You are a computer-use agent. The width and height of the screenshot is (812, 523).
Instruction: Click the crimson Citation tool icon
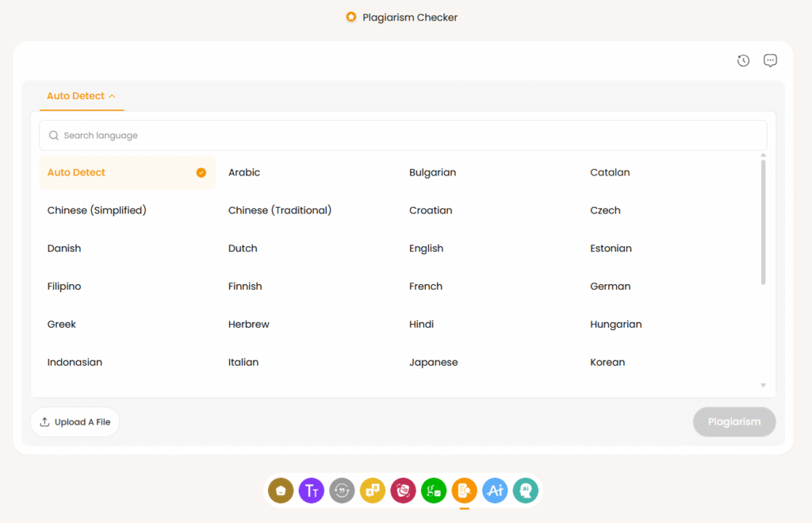403,490
